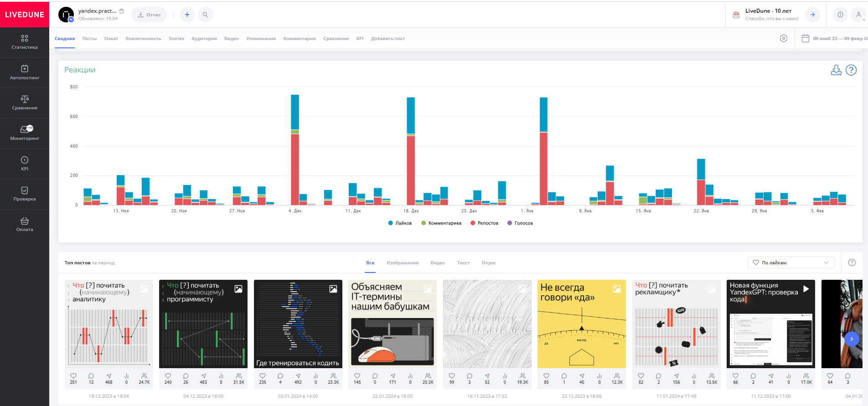The width and height of the screenshot is (868, 406).
Task: Open the По лайкам sort dropdown
Action: click(791, 262)
